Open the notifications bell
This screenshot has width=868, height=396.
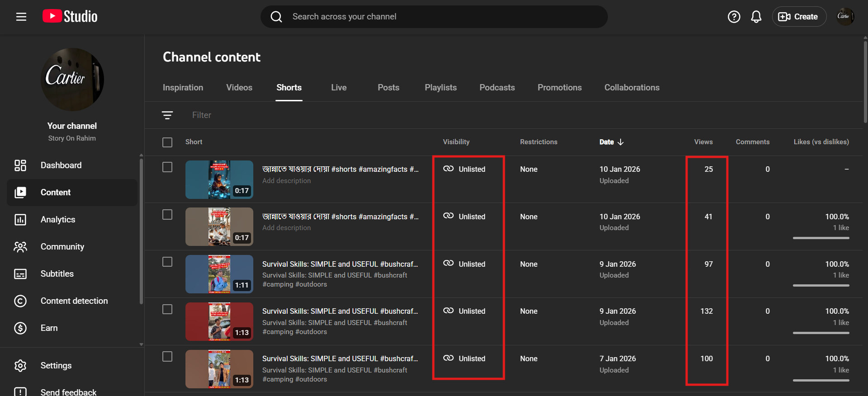coord(756,17)
